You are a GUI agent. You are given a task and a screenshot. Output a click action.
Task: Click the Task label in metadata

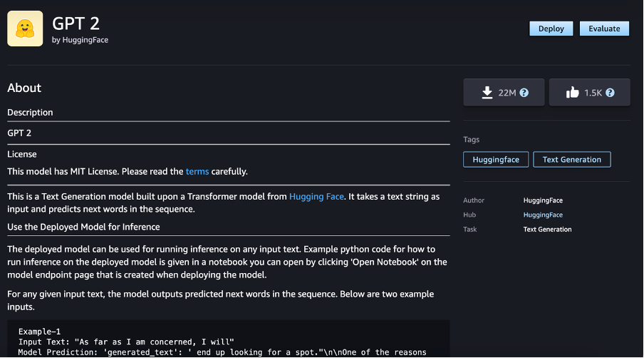470,230
